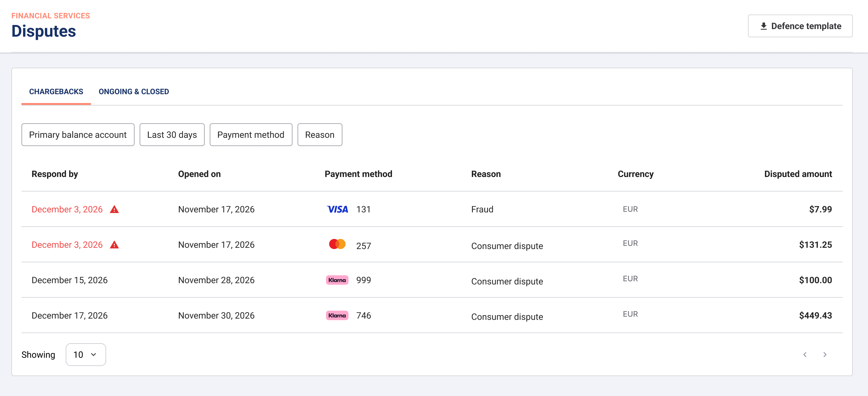Open the Last 30 days date filter
Image resolution: width=868 pixels, height=396 pixels.
click(172, 134)
